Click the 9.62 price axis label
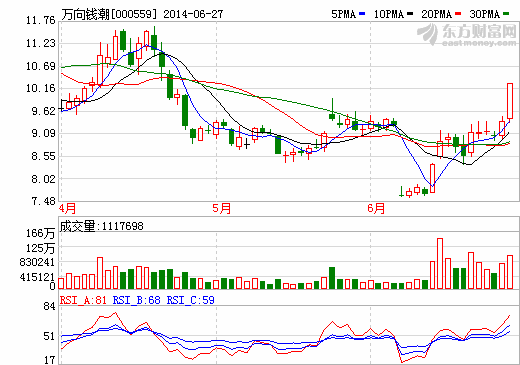The height and width of the screenshot is (365, 520). click(x=43, y=111)
